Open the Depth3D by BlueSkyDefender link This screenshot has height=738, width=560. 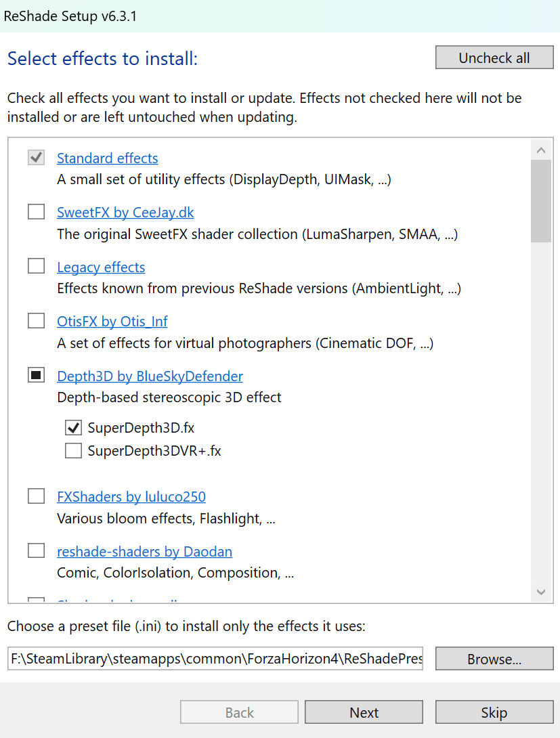[150, 376]
